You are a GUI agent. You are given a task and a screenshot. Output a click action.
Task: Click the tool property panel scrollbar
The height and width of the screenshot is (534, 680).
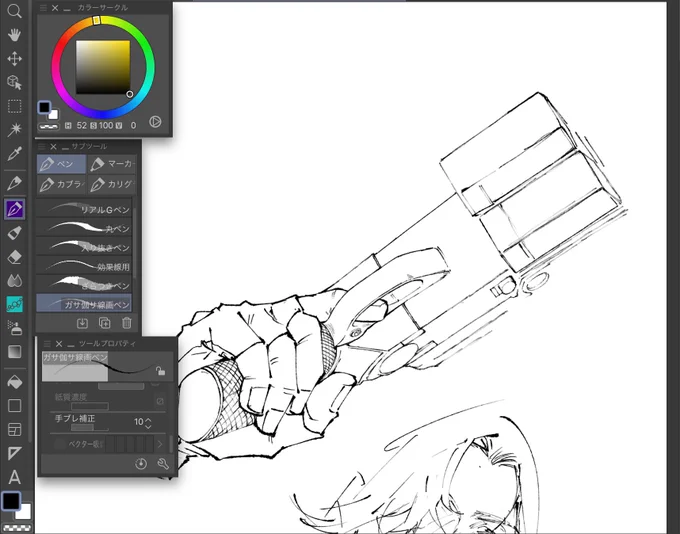[171, 444]
